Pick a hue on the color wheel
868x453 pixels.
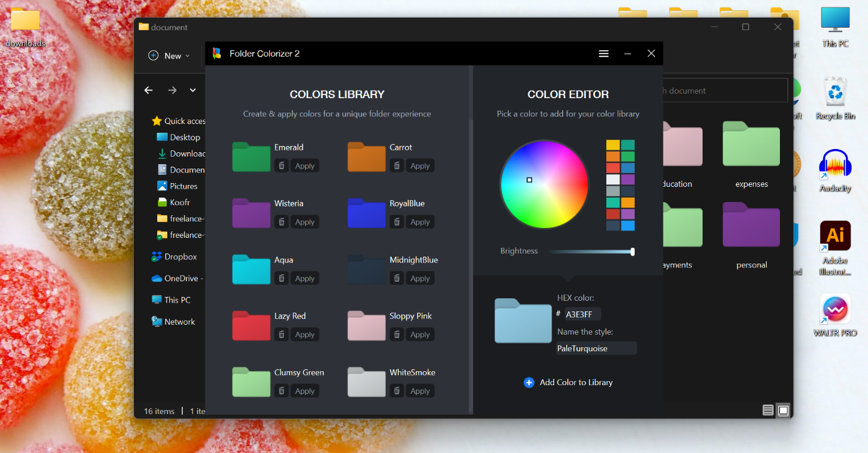544,184
